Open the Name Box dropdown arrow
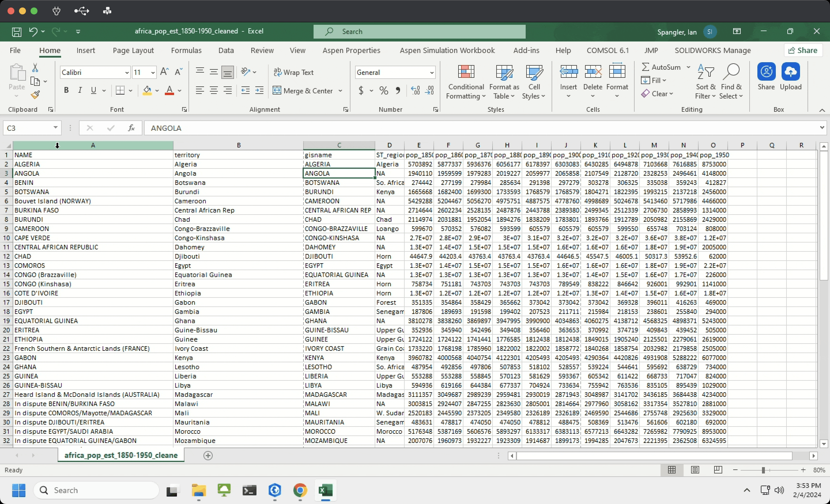 pos(55,128)
